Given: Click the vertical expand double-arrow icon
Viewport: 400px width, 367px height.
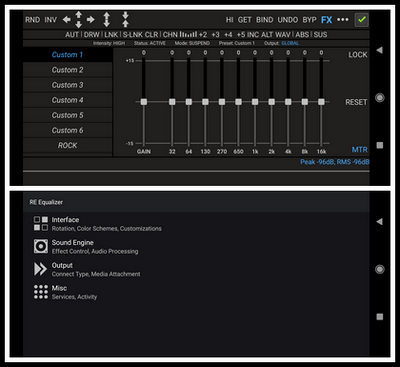Looking at the screenshot, I should tap(106, 19).
